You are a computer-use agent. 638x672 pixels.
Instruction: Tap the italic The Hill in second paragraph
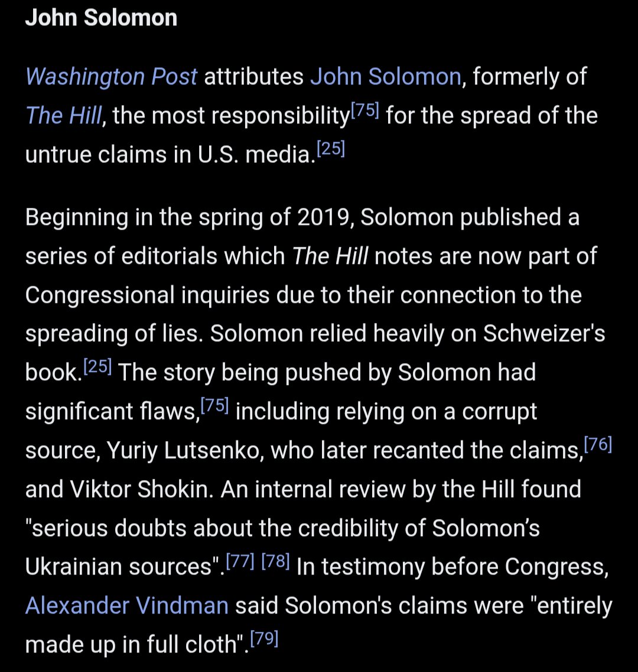coord(330,256)
